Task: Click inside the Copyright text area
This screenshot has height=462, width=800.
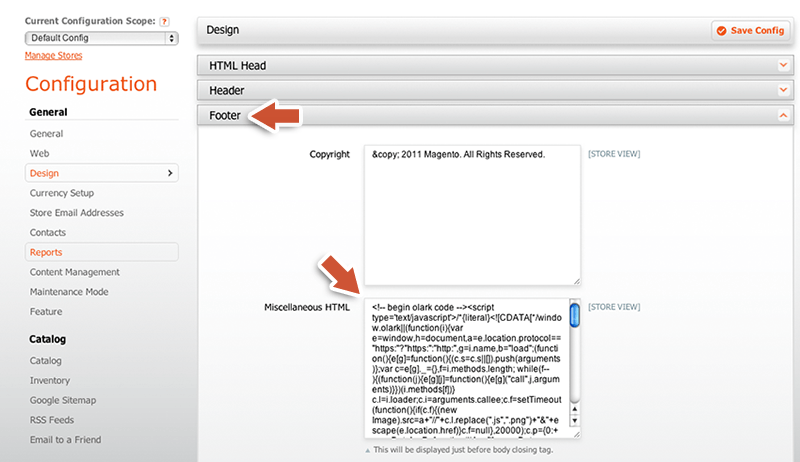Action: [473, 214]
